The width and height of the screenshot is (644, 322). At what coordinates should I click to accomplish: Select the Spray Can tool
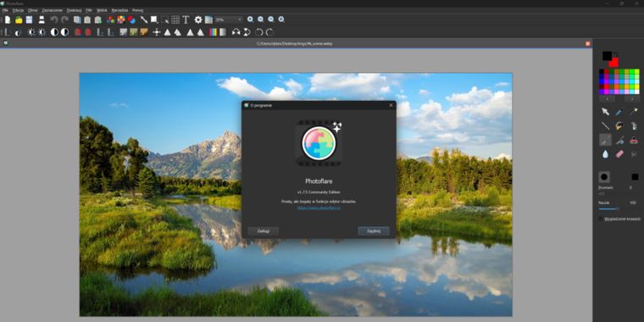coord(634,125)
